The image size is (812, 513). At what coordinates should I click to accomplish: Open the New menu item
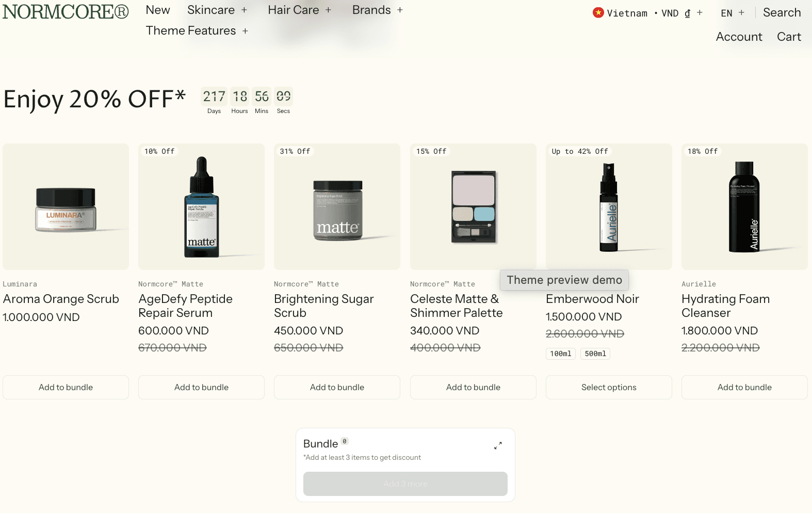coord(158,10)
